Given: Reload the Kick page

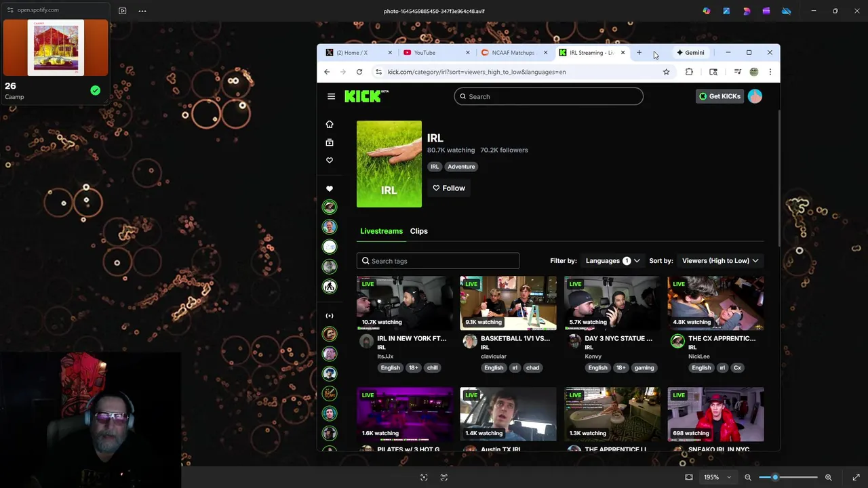Looking at the screenshot, I should click(359, 72).
